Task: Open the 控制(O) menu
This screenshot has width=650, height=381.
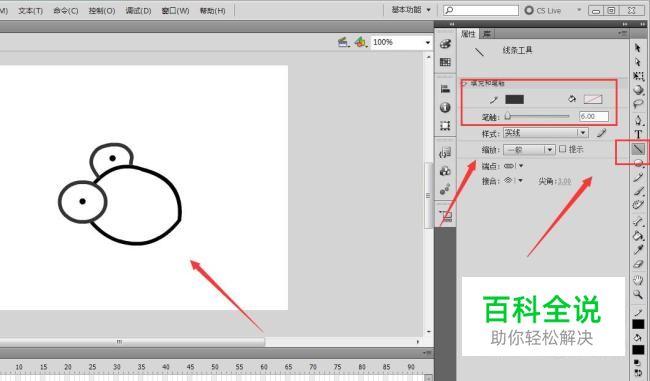Action: [x=102, y=11]
